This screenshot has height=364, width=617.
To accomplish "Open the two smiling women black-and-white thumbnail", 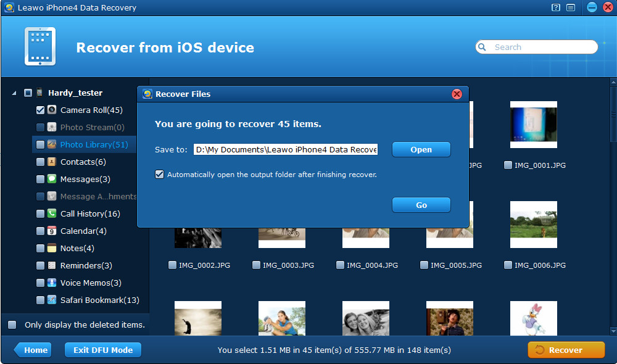I will pyautogui.click(x=366, y=318).
